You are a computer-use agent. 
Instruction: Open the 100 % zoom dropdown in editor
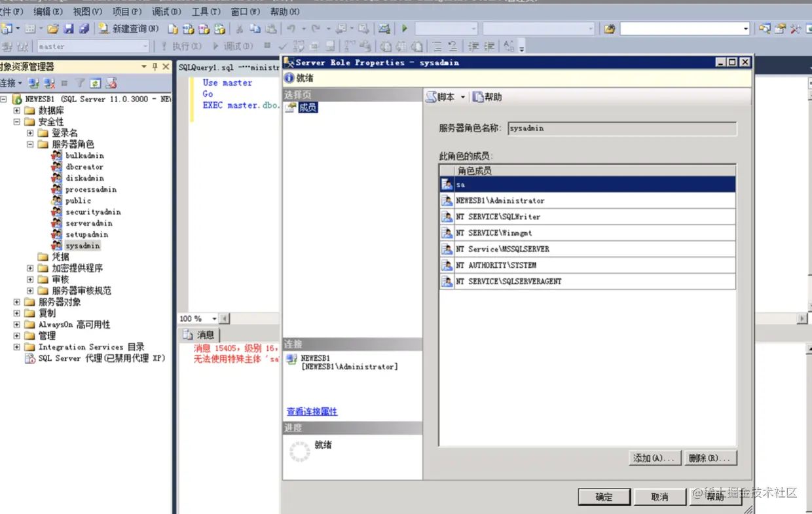click(x=214, y=319)
